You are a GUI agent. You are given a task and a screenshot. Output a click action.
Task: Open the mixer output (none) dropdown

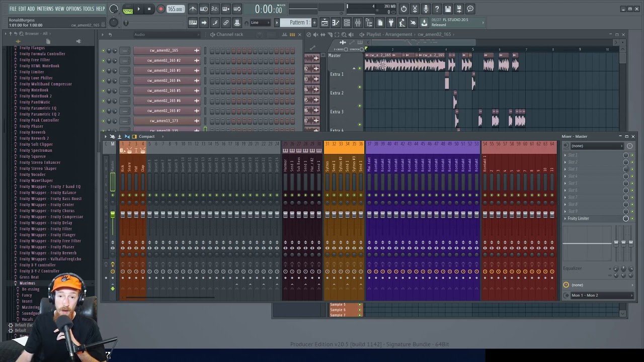[597, 285]
